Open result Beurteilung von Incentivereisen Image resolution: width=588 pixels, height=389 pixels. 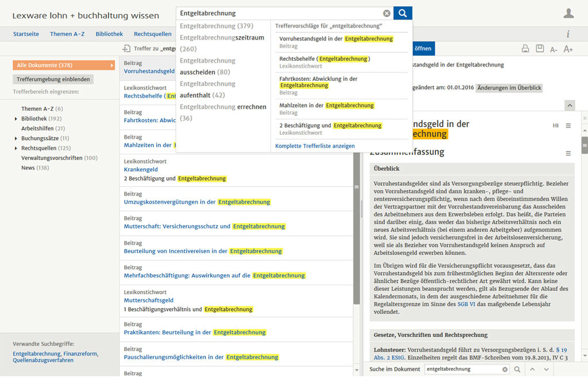[x=203, y=251]
